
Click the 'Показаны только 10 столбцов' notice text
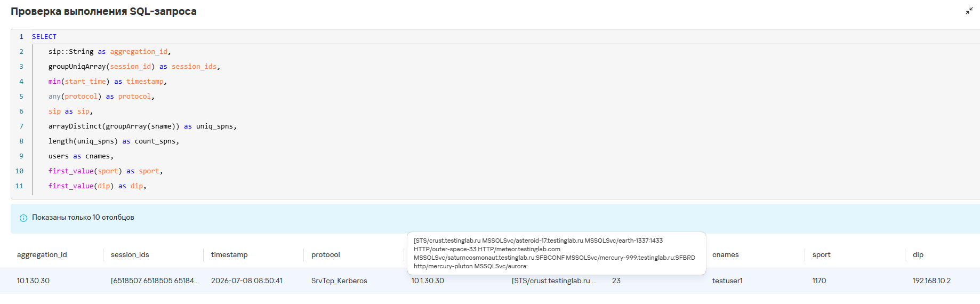point(83,218)
